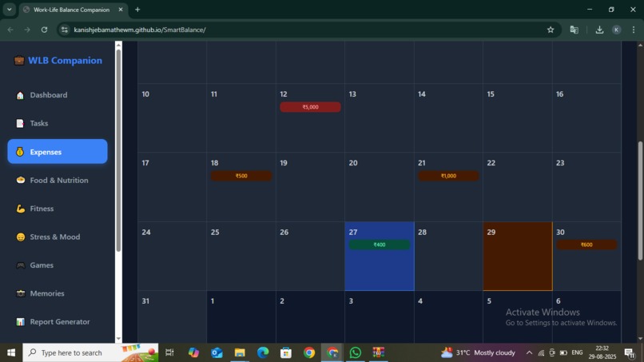Open Chrome three-dot menu
The width and height of the screenshot is (644, 362).
(x=634, y=30)
